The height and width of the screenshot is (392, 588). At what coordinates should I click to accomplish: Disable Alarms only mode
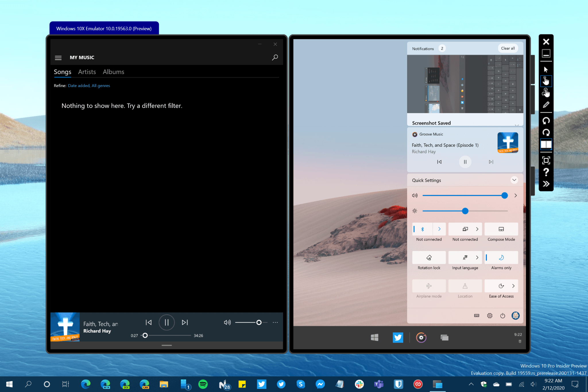(x=501, y=258)
